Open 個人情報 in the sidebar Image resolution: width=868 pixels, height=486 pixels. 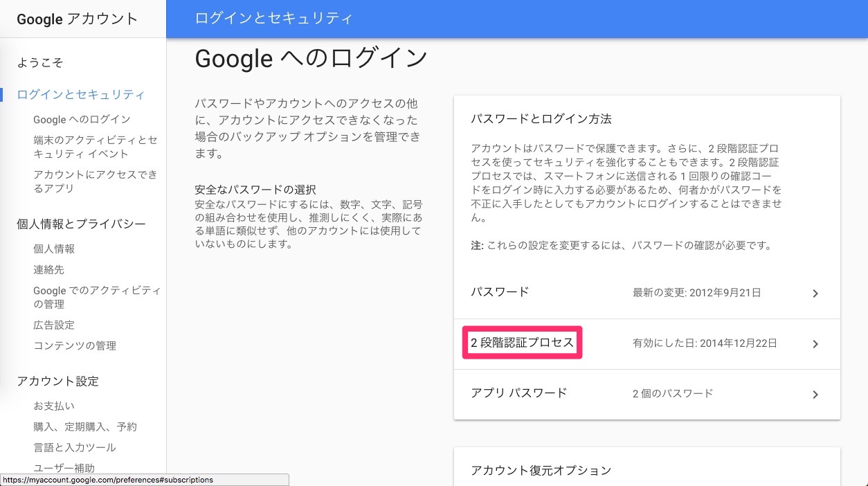pyautogui.click(x=54, y=249)
